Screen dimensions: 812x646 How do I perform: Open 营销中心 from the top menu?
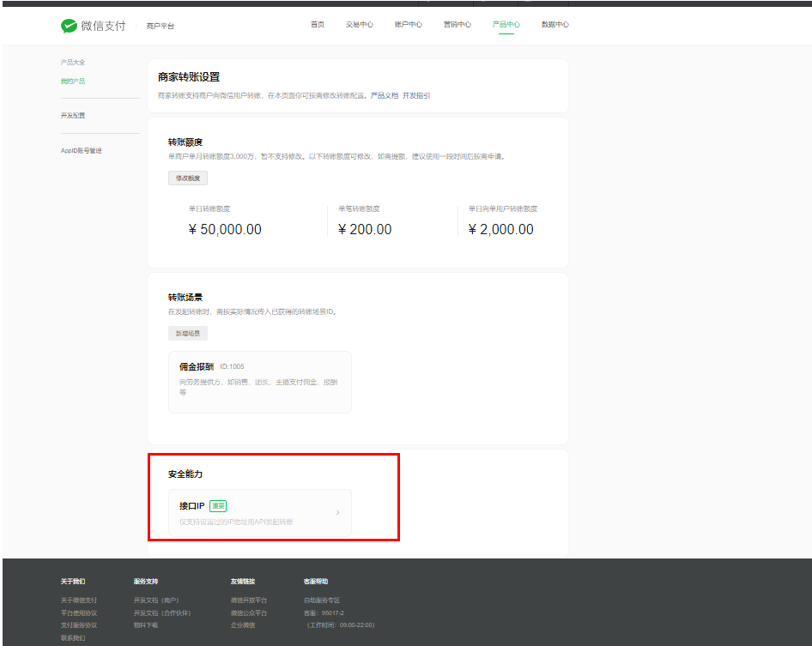pos(457,25)
